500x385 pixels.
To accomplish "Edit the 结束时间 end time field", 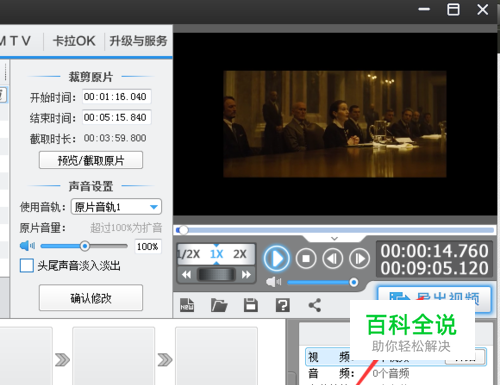I will (x=117, y=117).
